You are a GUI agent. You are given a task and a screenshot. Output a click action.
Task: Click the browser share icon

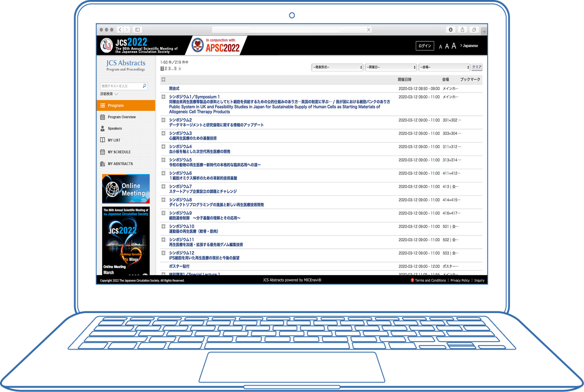(462, 30)
